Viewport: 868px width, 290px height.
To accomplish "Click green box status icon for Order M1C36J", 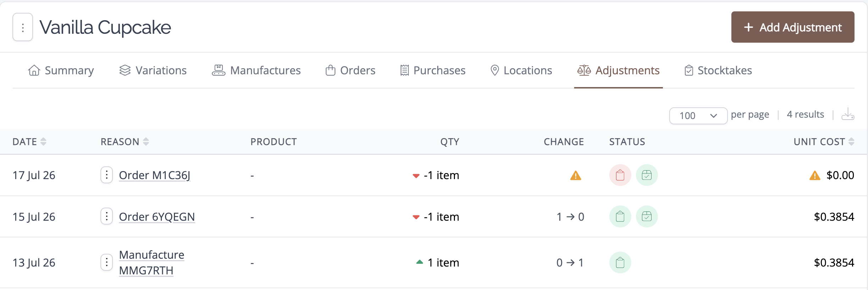I will click(647, 175).
